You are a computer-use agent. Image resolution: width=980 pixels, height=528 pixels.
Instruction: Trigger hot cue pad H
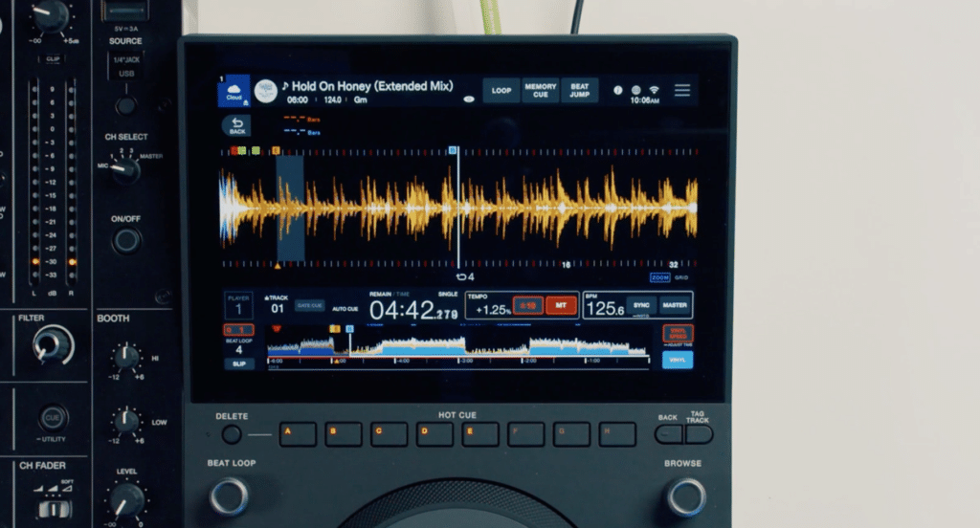[x=617, y=434]
